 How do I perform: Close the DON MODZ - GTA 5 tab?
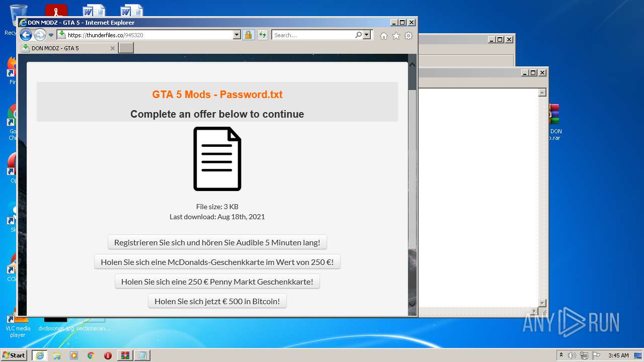(113, 48)
